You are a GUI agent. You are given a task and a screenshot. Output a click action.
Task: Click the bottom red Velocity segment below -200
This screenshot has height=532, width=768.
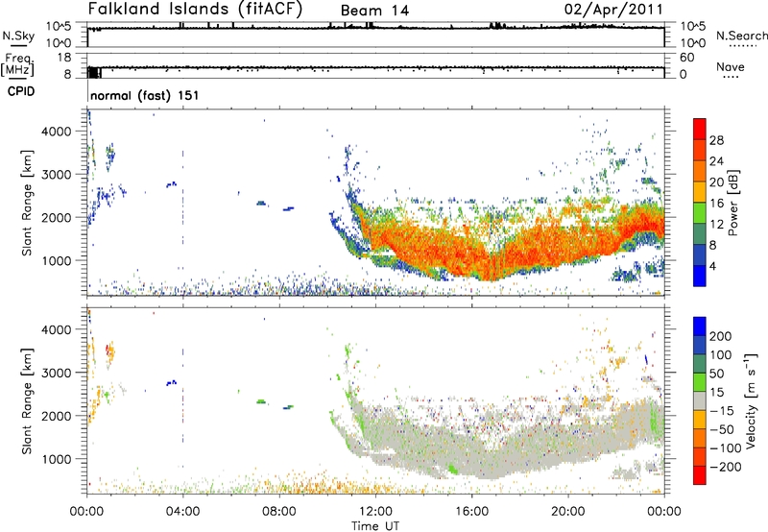point(700,475)
